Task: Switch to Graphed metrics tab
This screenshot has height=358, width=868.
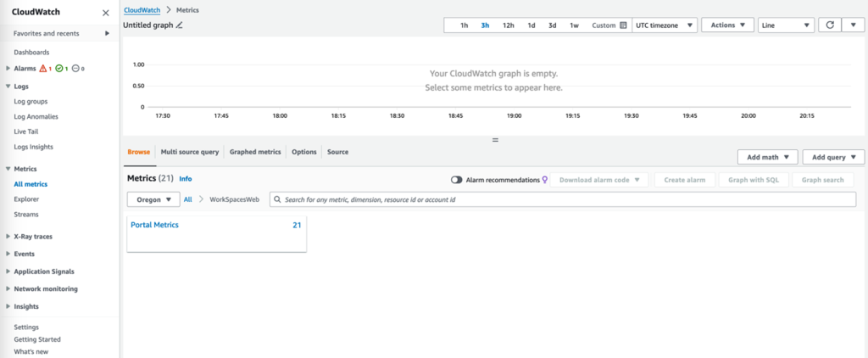Action: (255, 152)
